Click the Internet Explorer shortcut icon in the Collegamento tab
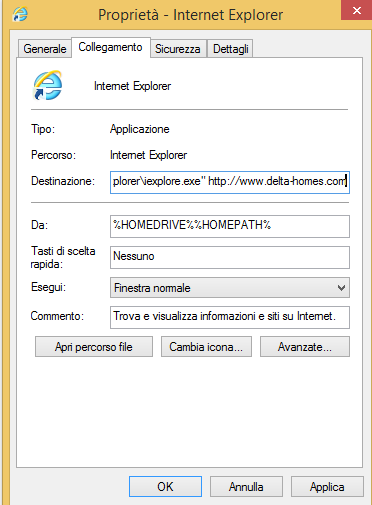Image resolution: width=372 pixels, height=505 pixels. (x=47, y=85)
